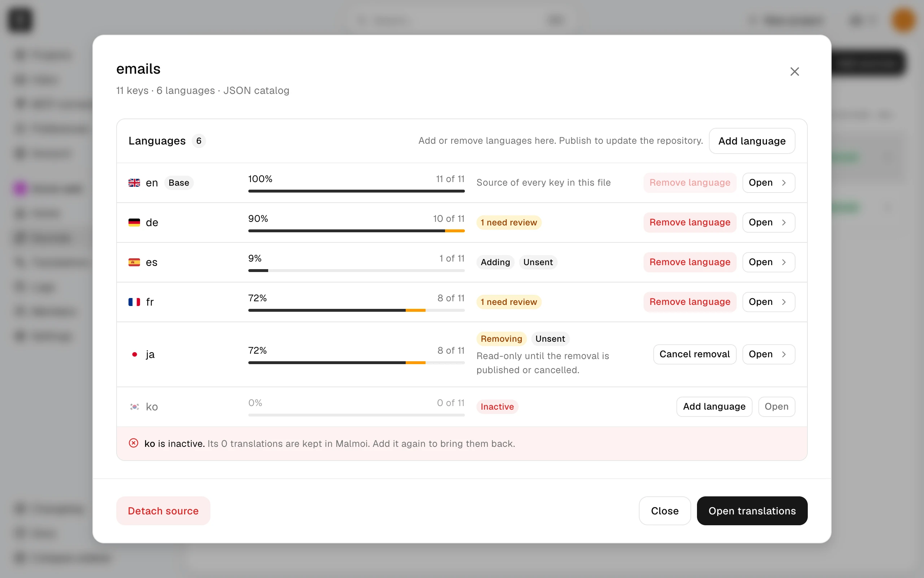Click the German flag icon for de
The height and width of the screenshot is (578, 924).
tap(134, 223)
